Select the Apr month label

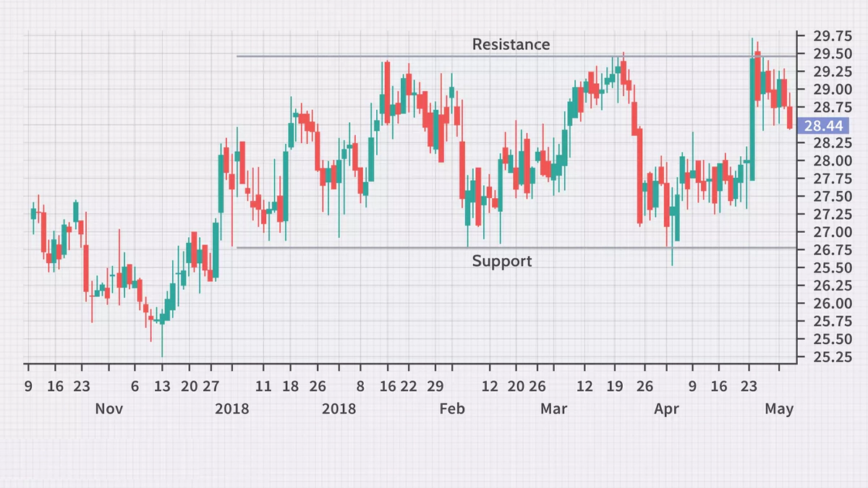tap(666, 408)
